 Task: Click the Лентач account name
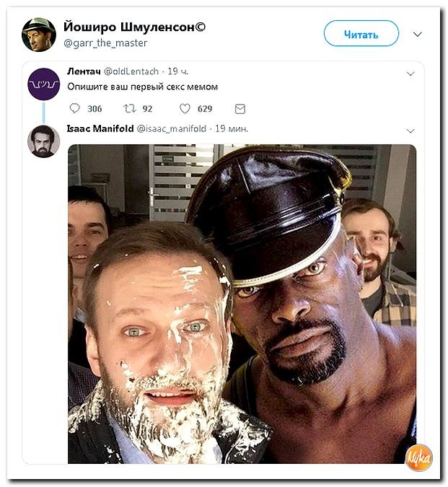pos(84,71)
